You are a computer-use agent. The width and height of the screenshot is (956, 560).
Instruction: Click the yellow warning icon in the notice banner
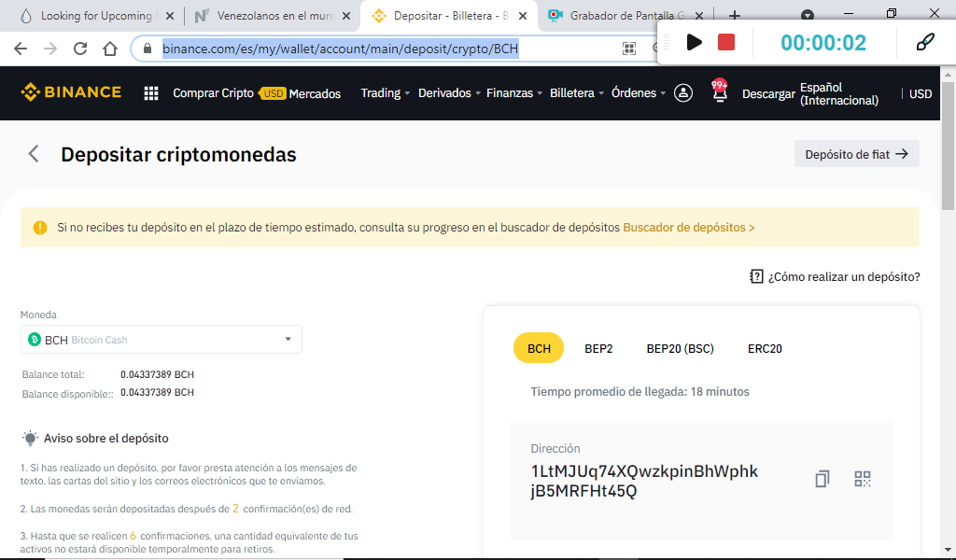[x=39, y=228]
